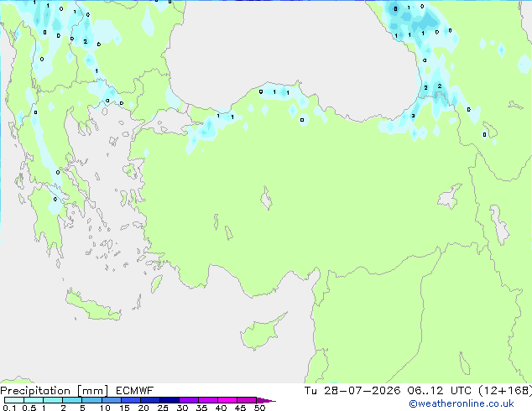Click the "(12+168)" forecast offset text
This screenshot has width=532, height=411.
point(505,391)
